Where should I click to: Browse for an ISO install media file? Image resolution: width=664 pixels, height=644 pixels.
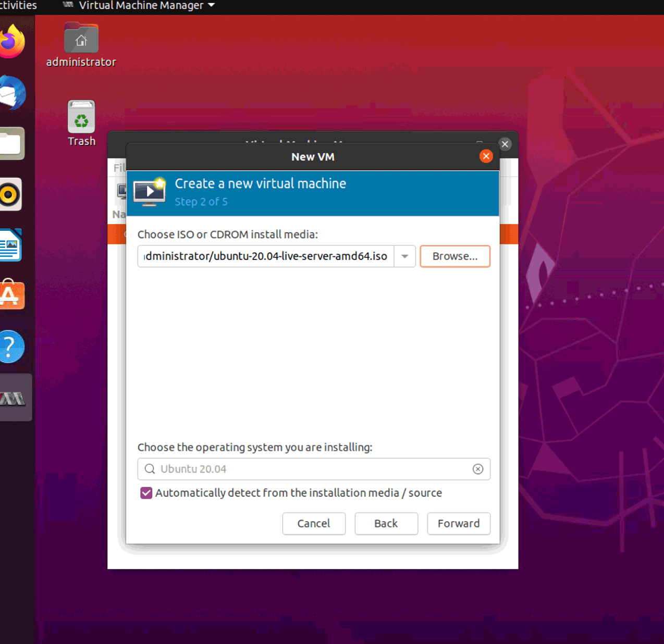click(x=454, y=256)
